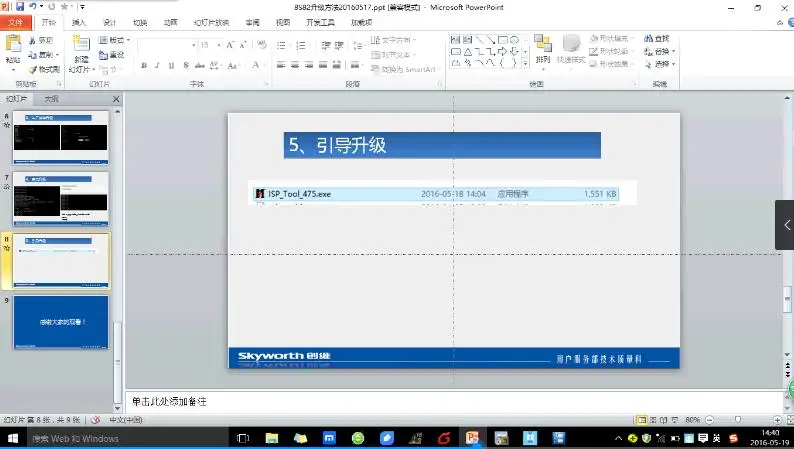Switch to the Slide Show tab
Image resolution: width=794 pixels, height=449 pixels.
(x=211, y=22)
